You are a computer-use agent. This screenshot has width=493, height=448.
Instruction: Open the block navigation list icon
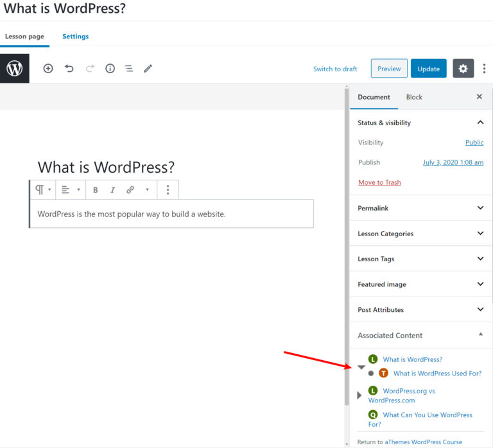(x=129, y=69)
